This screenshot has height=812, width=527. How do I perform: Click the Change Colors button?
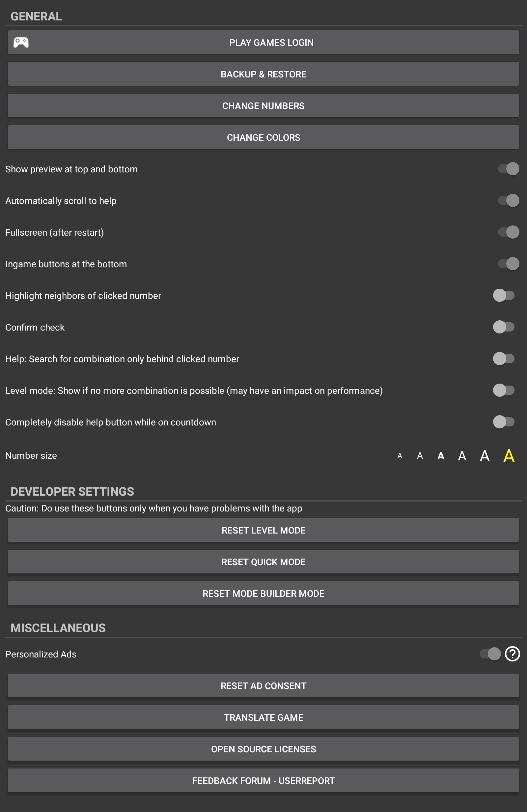tap(263, 137)
